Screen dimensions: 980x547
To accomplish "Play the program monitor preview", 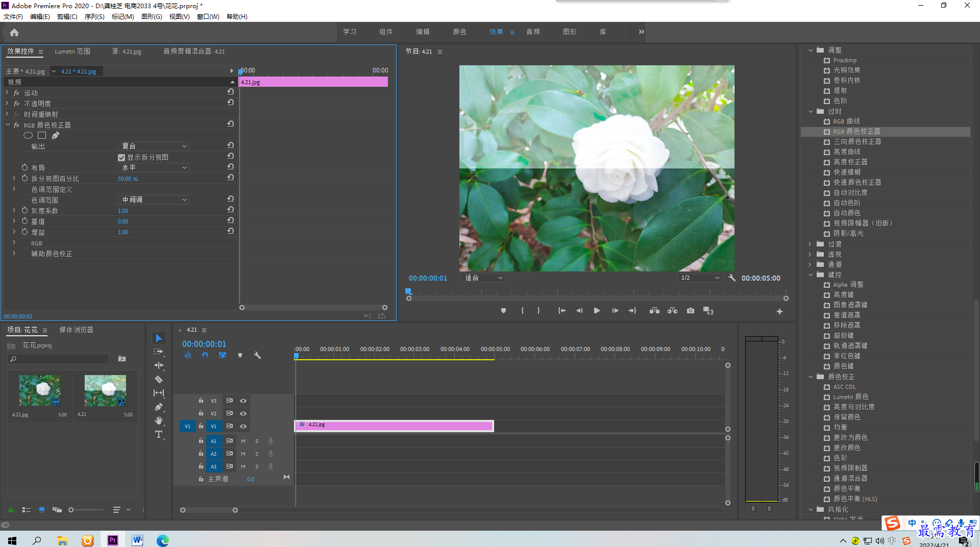I will (x=597, y=311).
